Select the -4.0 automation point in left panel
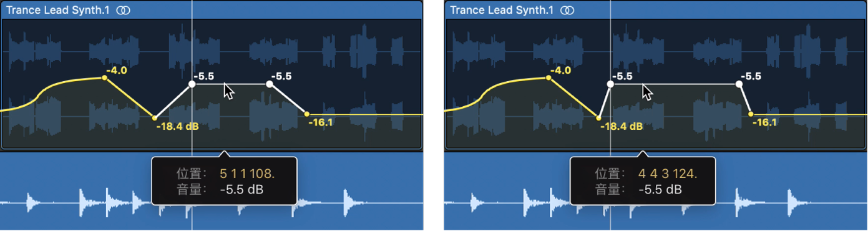 (105, 78)
